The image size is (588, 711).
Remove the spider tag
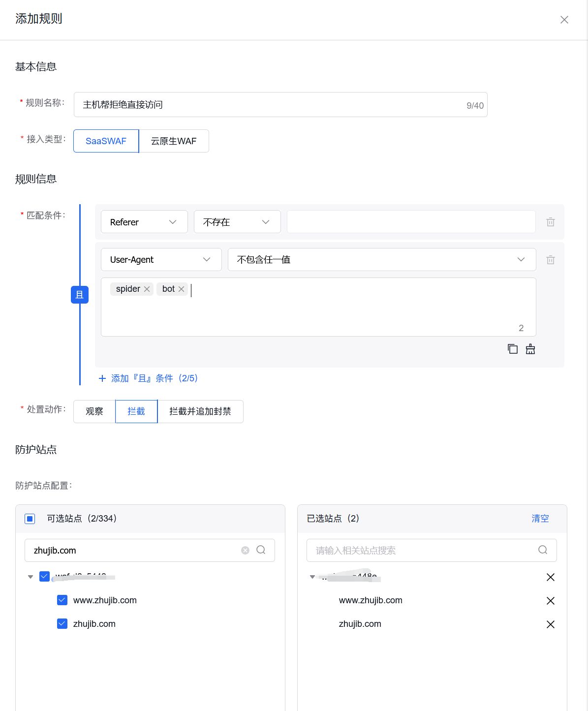147,289
